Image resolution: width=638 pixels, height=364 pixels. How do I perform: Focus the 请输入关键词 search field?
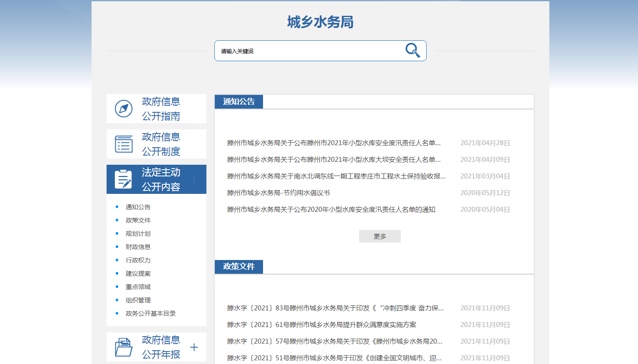(308, 51)
